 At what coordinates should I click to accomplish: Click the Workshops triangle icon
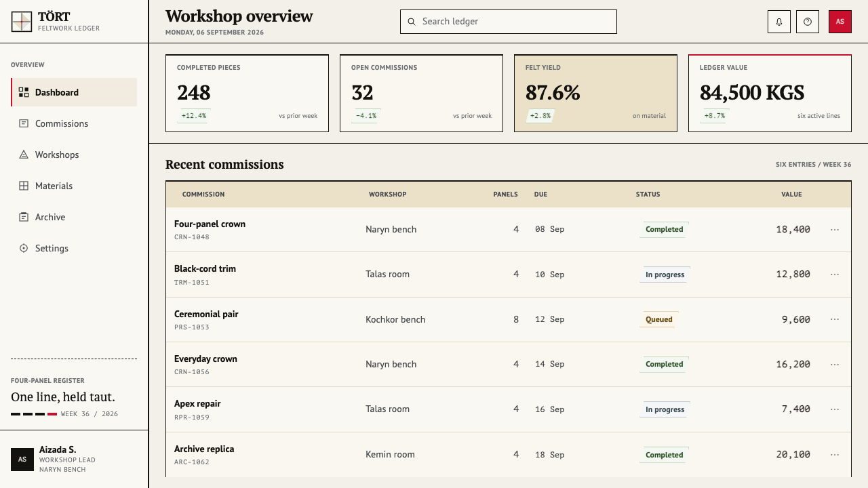tap(24, 155)
